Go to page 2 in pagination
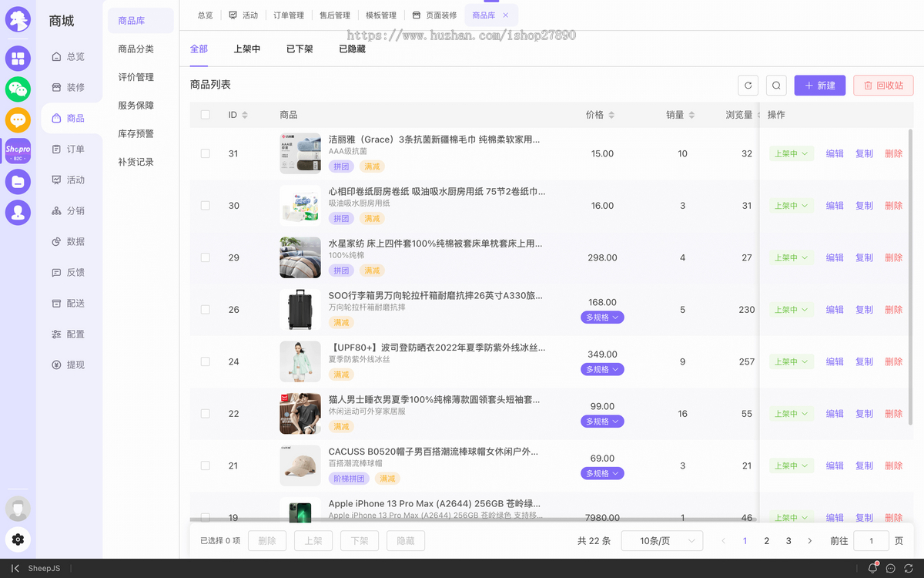924x578 pixels. click(x=766, y=541)
